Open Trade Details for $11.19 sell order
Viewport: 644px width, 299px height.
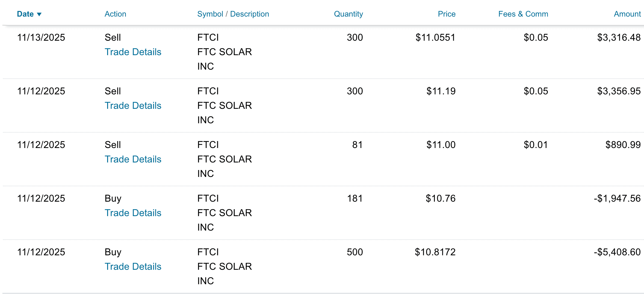133,106
